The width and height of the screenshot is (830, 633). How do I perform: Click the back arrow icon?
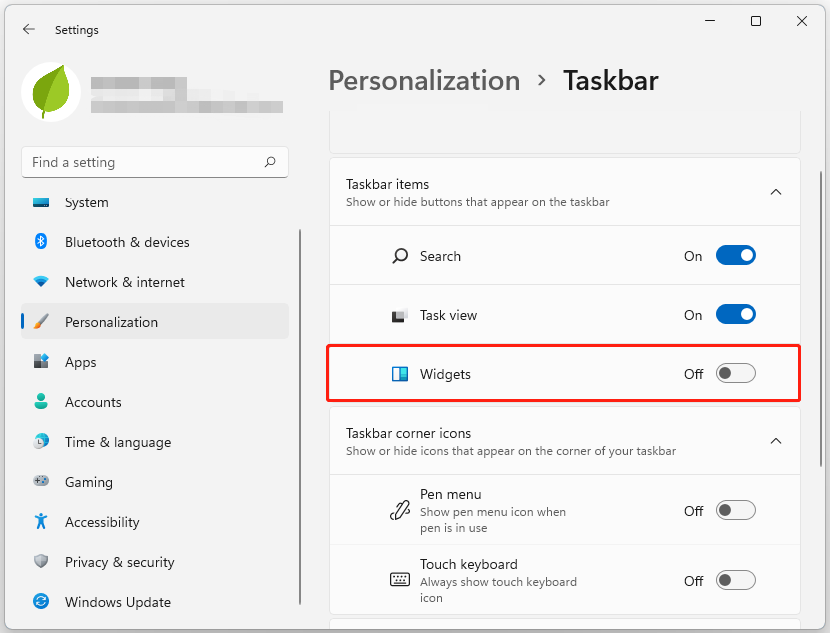tap(29, 29)
